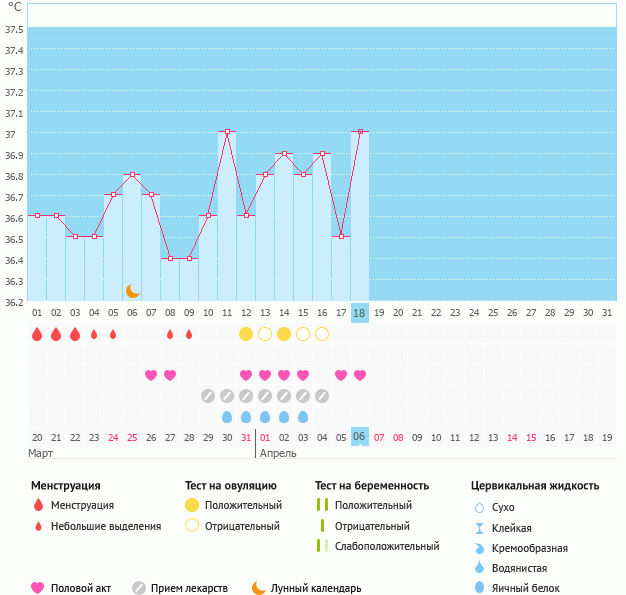Select highlighted cycle day 18 on axis
This screenshot has width=626, height=595.
point(360,313)
